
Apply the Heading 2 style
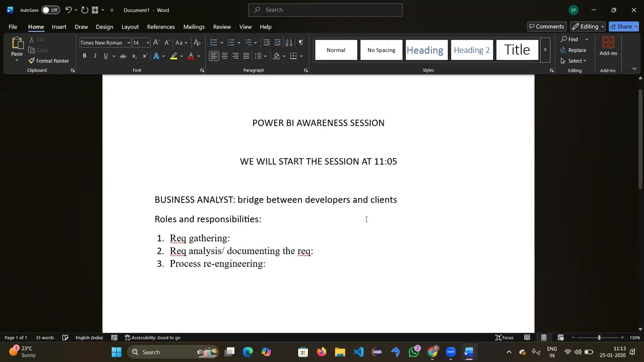click(x=471, y=50)
